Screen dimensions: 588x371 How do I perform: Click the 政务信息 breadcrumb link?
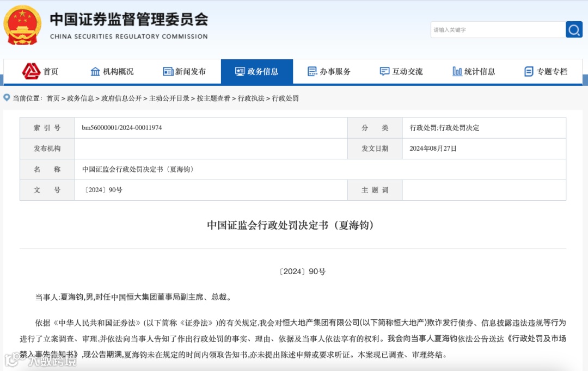point(80,98)
